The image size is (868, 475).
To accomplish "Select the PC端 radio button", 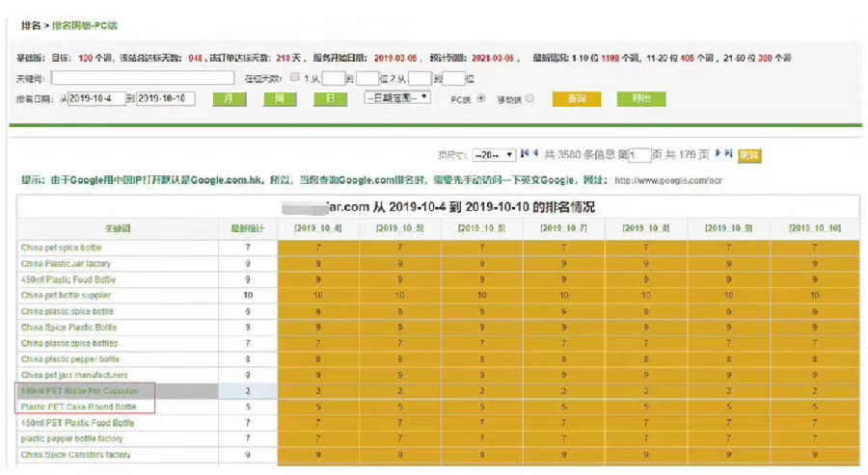I will (x=481, y=98).
